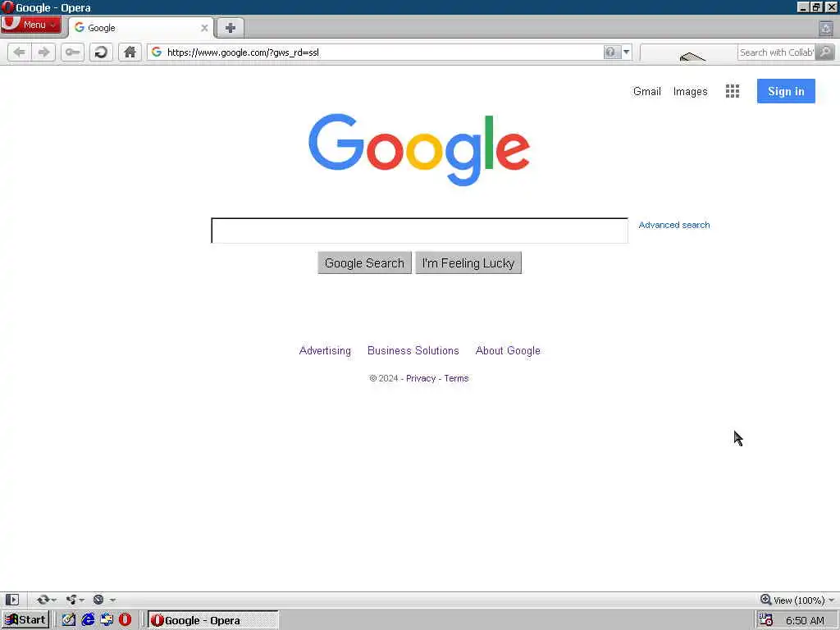The width and height of the screenshot is (840, 630).
Task: Click I'm Feeling Lucky button
Action: (x=468, y=263)
